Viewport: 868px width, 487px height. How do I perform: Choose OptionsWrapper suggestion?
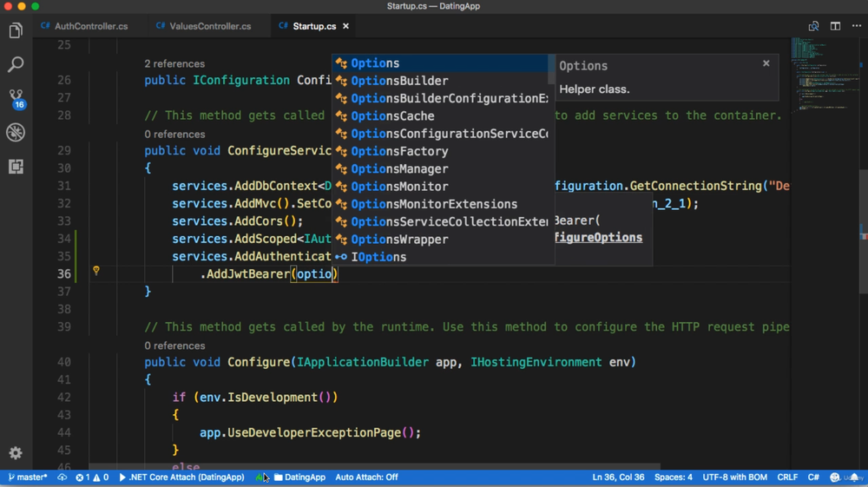pos(440,240)
